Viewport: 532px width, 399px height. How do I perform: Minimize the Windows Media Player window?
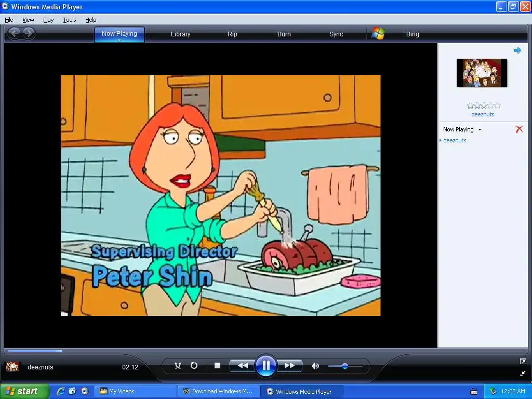501,6
